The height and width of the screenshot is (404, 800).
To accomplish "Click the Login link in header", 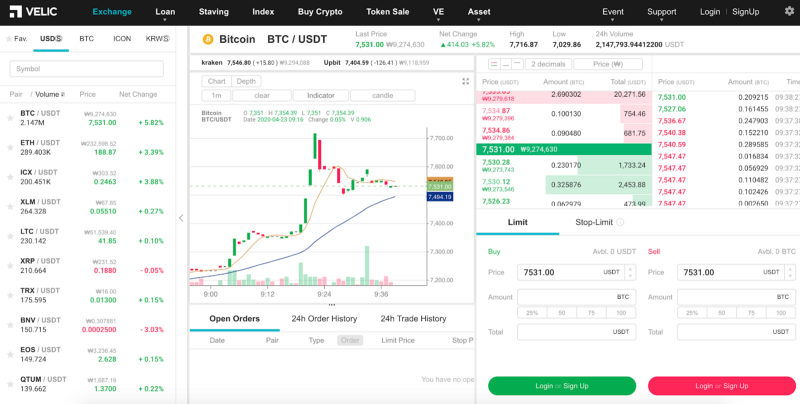I will (x=710, y=12).
